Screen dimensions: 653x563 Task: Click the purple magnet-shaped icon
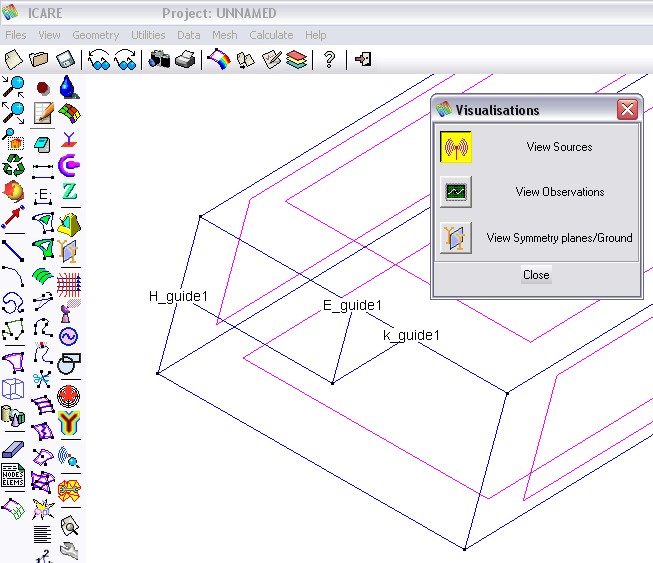click(x=69, y=165)
